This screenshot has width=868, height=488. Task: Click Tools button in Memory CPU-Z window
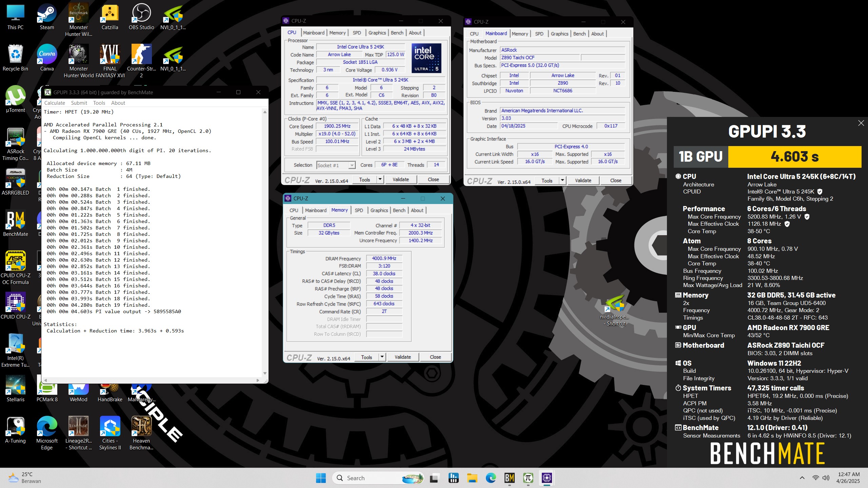pyautogui.click(x=367, y=357)
